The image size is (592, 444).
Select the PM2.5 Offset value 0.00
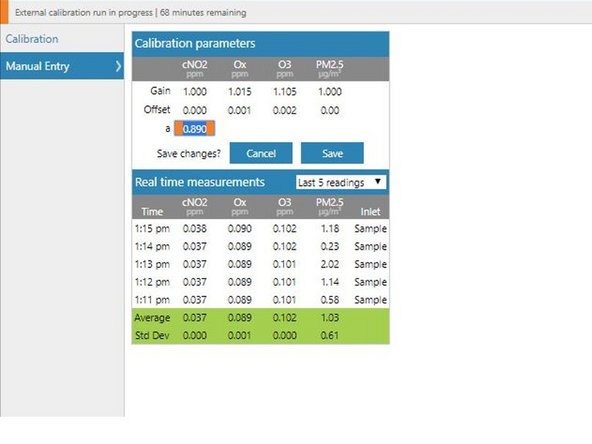330,110
